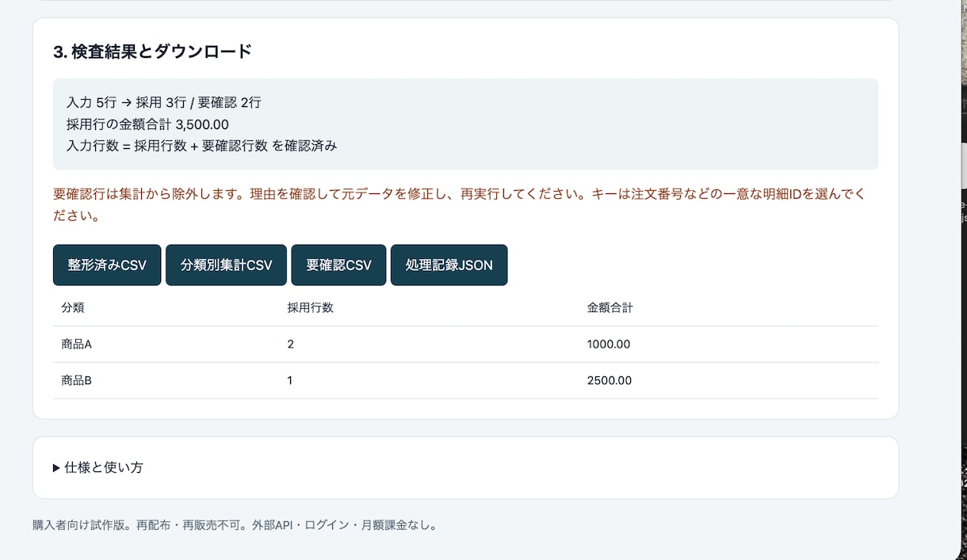Screen dimensions: 967x560
Task: Click the 購入者向け試作版 footer note
Action: (235, 525)
